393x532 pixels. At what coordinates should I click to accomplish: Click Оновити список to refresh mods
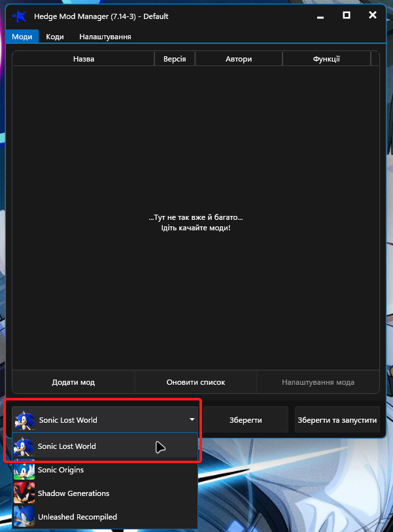point(196,382)
